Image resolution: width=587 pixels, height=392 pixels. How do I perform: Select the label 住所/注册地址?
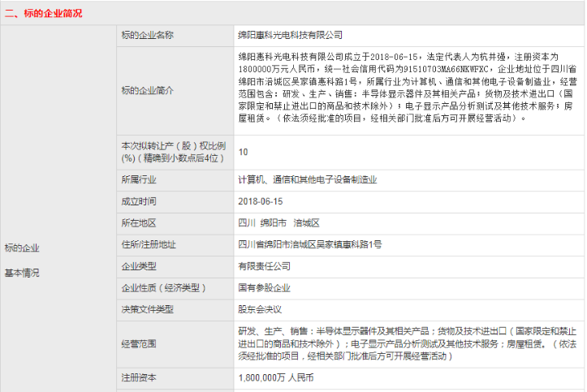click(x=149, y=244)
